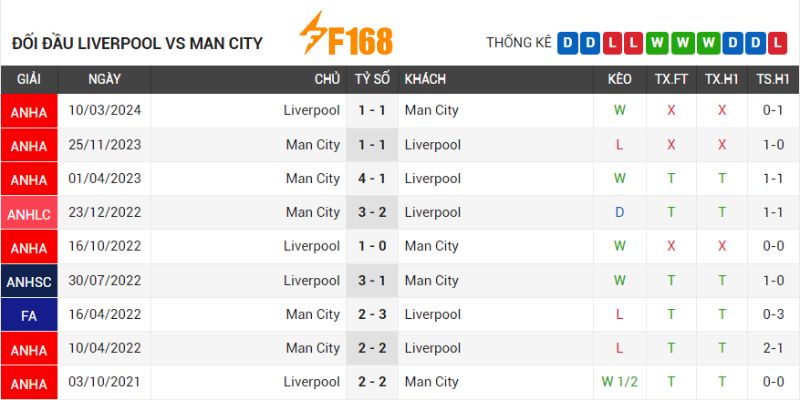The width and height of the screenshot is (800, 400).
Task: Select the FA league badge
Action: click(29, 315)
